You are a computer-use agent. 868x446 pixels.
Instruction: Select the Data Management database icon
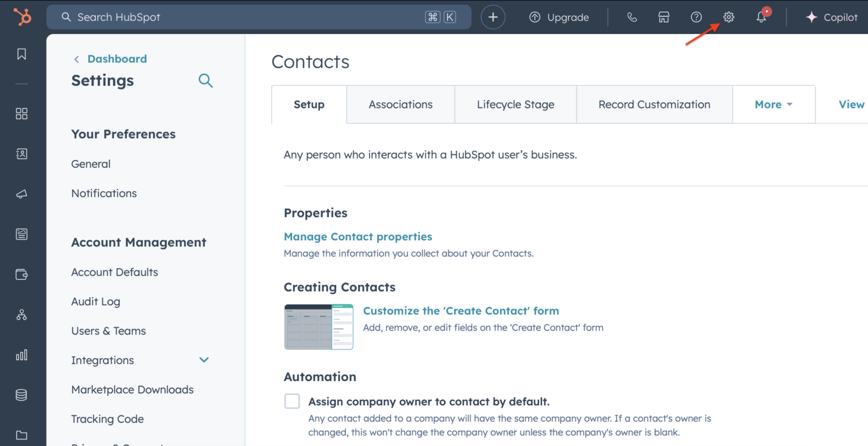coord(21,395)
